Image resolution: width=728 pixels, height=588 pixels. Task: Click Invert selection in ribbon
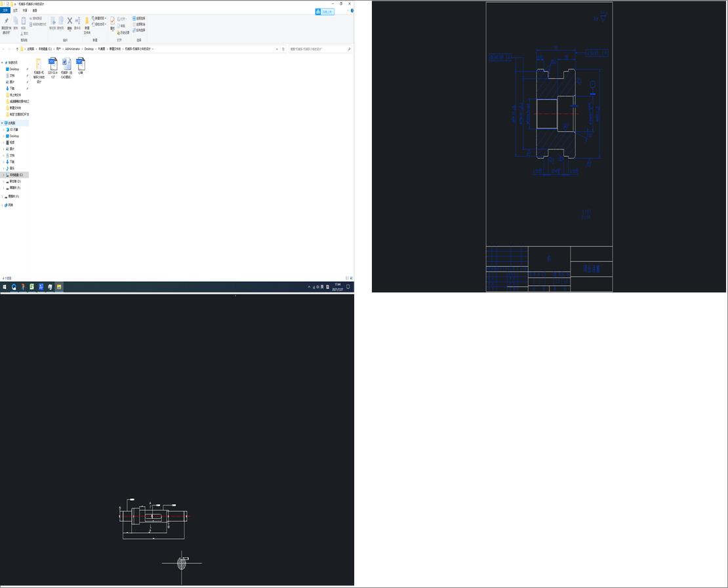point(139,30)
